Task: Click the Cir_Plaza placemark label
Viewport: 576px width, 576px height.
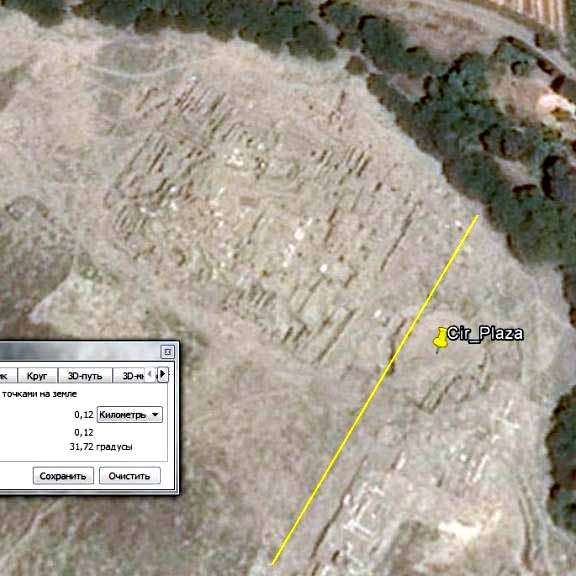Action: [485, 334]
